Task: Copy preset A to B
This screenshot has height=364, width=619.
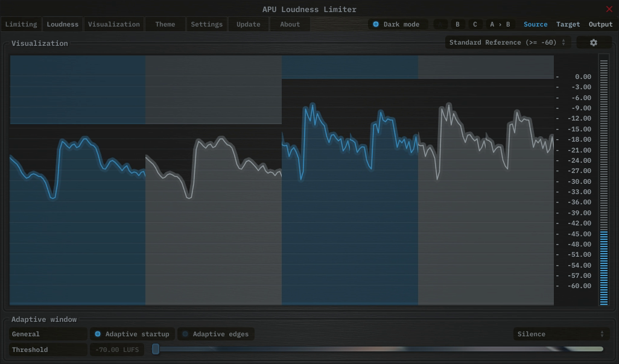Action: [x=500, y=25]
